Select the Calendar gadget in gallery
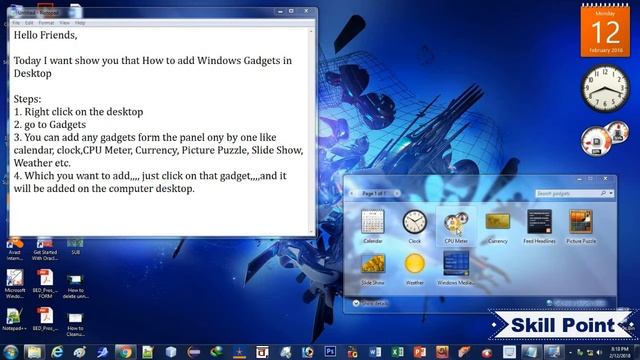Screen dimensions: 640x360 pyautogui.click(x=373, y=227)
